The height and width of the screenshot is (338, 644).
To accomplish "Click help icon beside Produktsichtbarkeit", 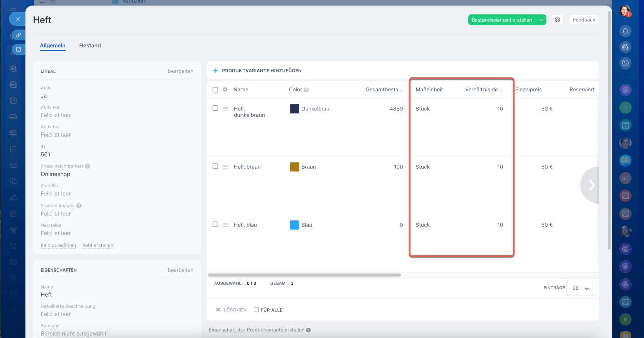I will [x=88, y=166].
